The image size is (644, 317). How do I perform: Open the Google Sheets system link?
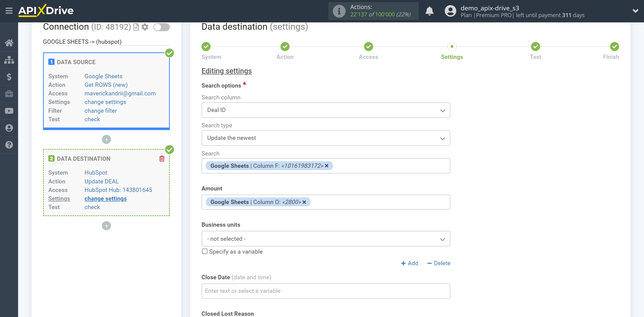[x=103, y=76]
